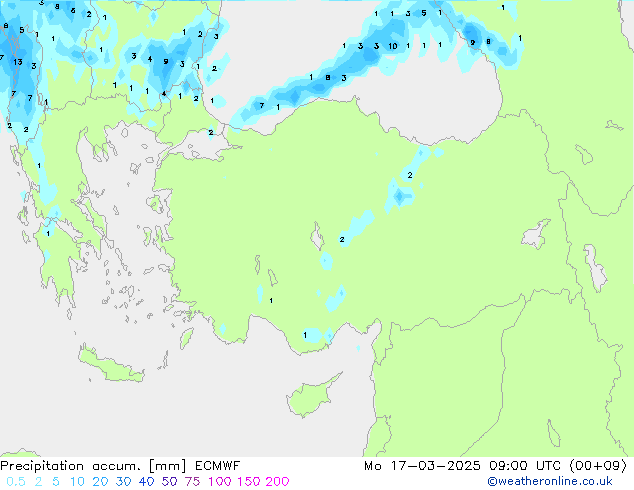The image size is (634, 490).
Task: Select the 200 legend value
Action: point(277,482)
